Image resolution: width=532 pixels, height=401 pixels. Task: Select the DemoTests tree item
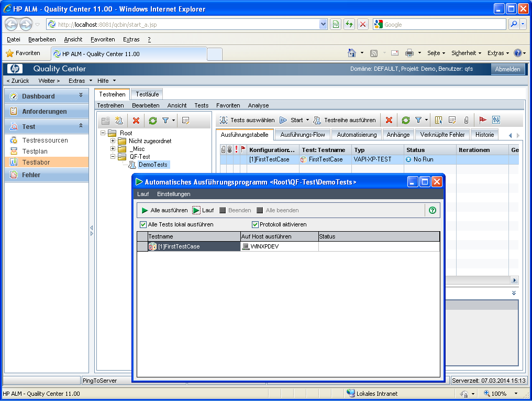click(153, 165)
